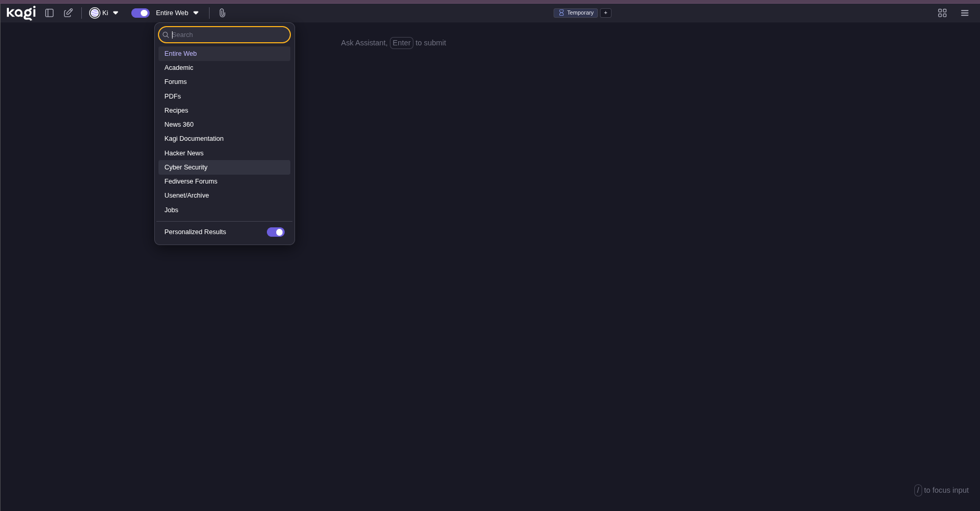Select the Academic lens option
Image resolution: width=980 pixels, height=511 pixels.
[x=179, y=68]
